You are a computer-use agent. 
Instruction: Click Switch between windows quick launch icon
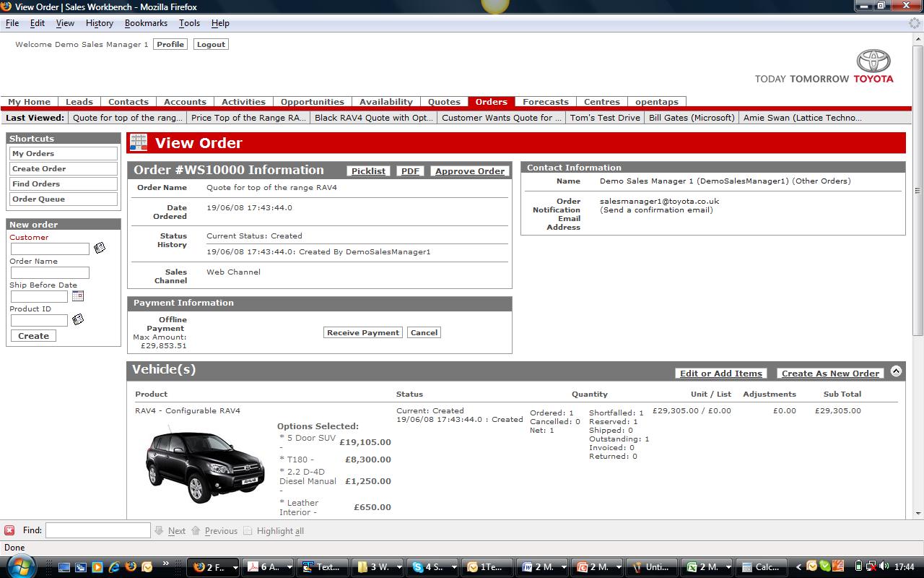pos(81,567)
